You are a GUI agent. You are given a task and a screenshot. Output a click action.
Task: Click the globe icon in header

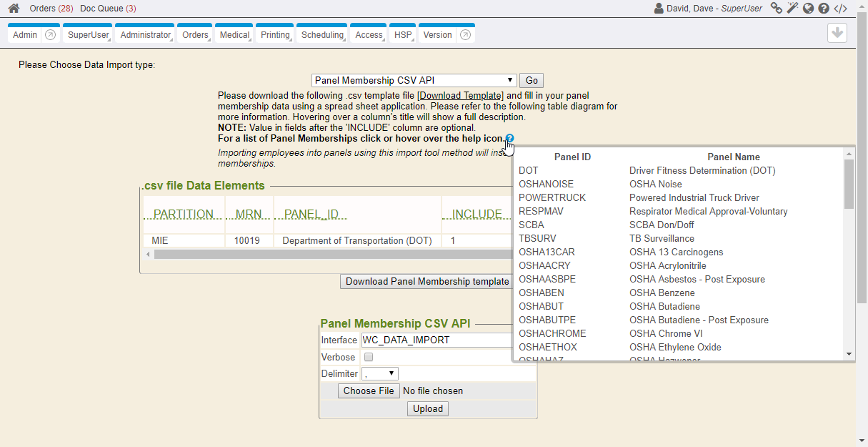coord(808,9)
